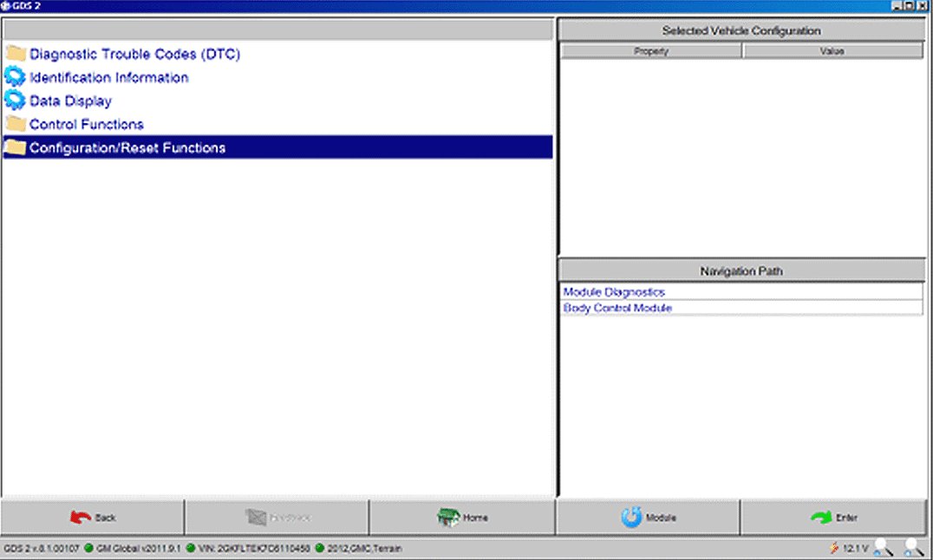Open the Diagnostic Trouble Codes (DTC) folder
The image size is (933, 560).
tap(134, 54)
